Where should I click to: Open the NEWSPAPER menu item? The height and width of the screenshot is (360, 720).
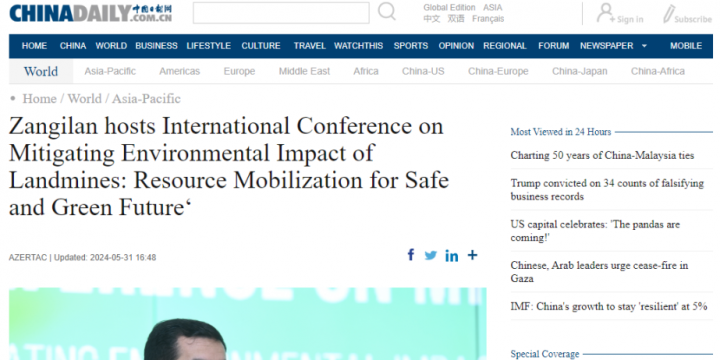[x=607, y=46]
